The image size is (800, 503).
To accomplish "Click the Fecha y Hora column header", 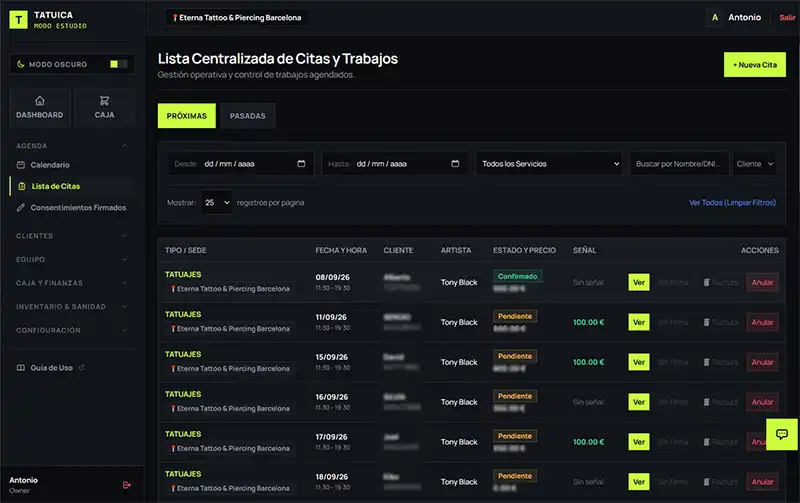I will tap(341, 250).
